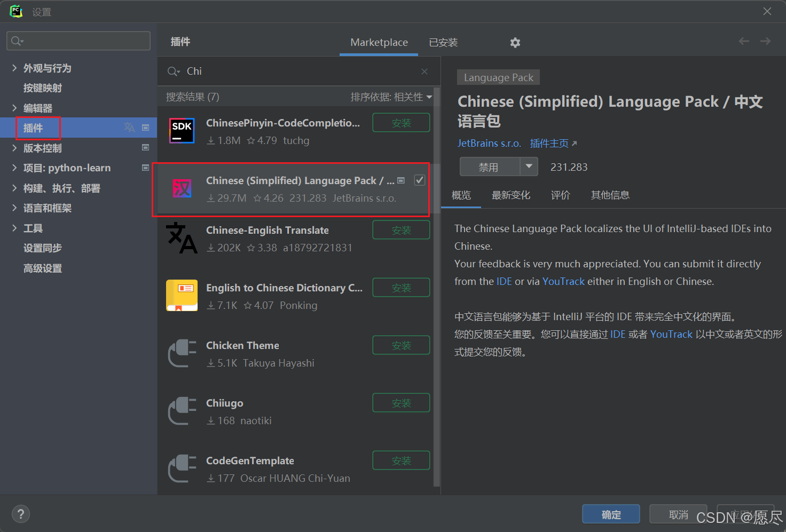This screenshot has height=532, width=786.
Task: Cancel with the 取消 button
Action: pos(678,514)
